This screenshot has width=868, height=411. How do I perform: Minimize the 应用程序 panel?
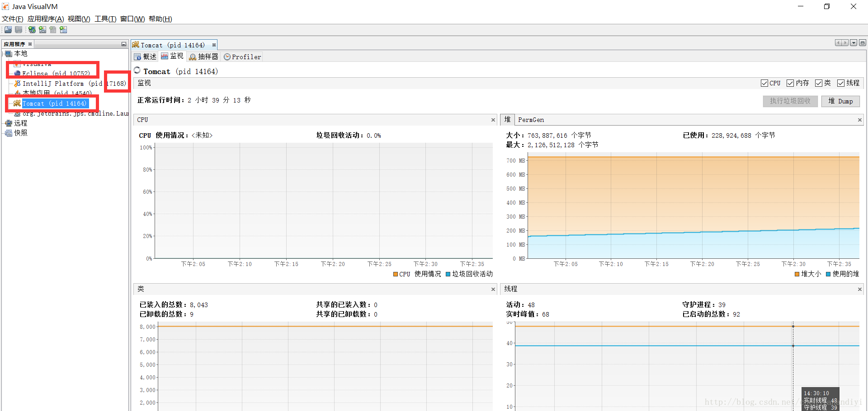pos(123,44)
